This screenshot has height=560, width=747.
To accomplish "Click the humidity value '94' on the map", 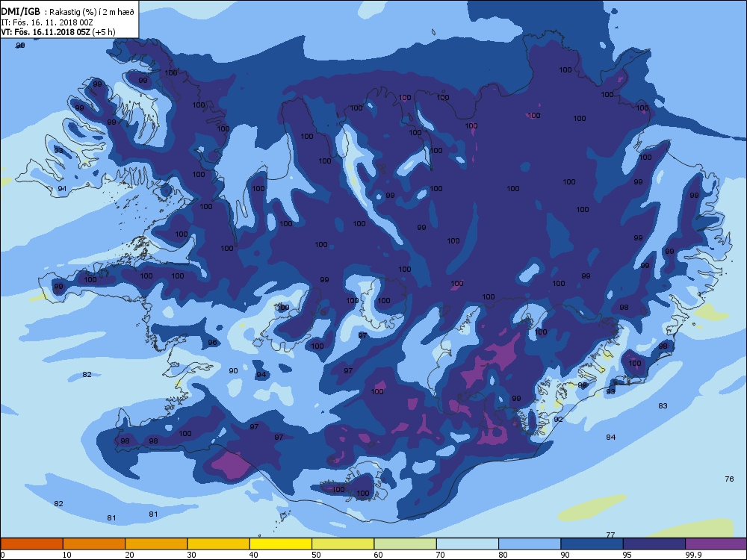I will [x=261, y=374].
